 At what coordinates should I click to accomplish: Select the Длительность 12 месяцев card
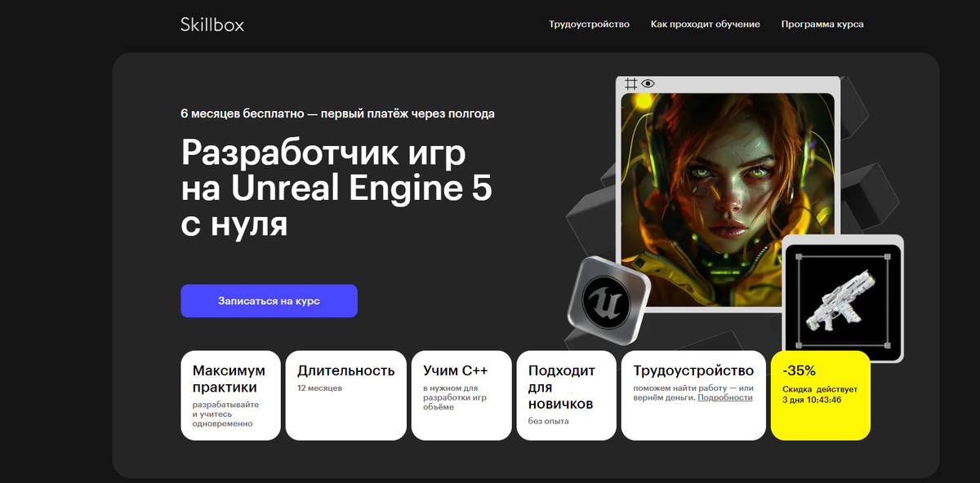coord(345,396)
